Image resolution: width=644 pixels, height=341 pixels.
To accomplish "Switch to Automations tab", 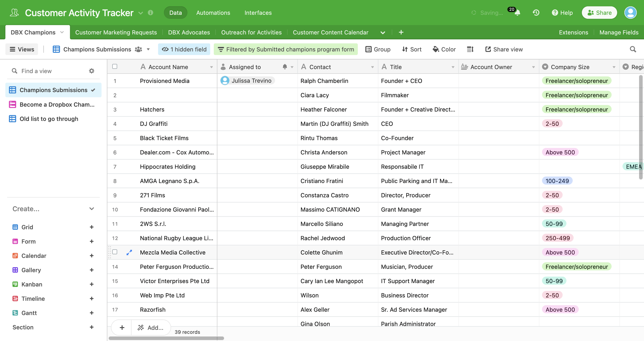I will (x=213, y=13).
